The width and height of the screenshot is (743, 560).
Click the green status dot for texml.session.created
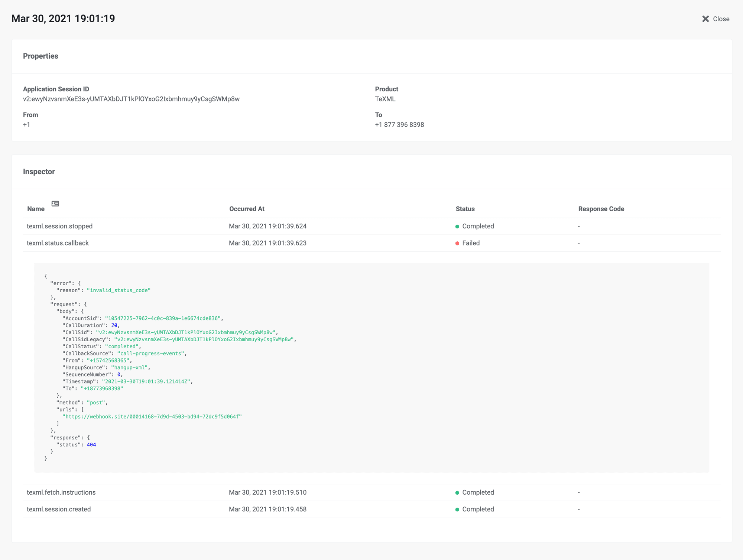coord(457,510)
